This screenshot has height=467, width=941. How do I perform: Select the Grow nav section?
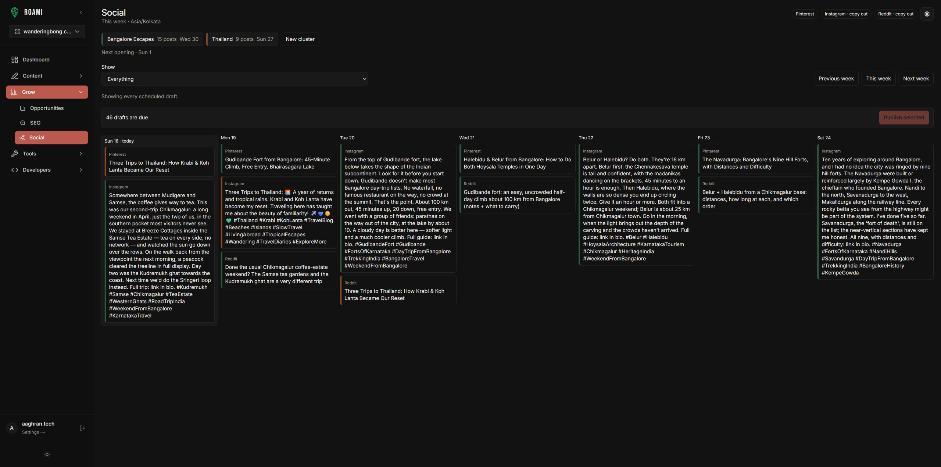tap(47, 92)
